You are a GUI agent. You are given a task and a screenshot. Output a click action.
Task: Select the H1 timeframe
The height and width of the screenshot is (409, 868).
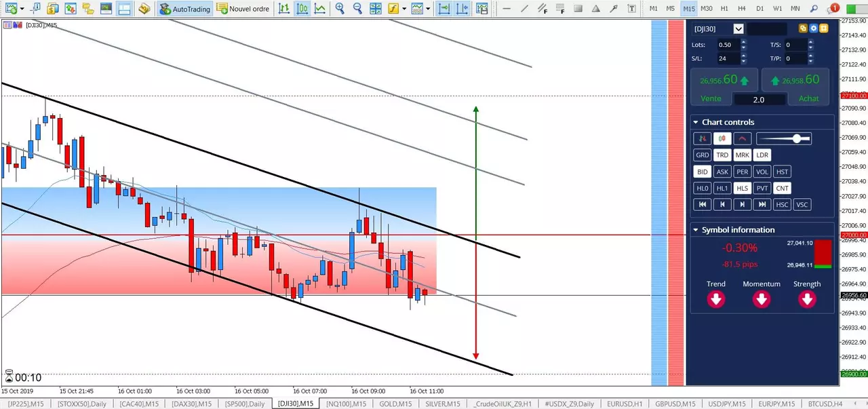tap(724, 9)
